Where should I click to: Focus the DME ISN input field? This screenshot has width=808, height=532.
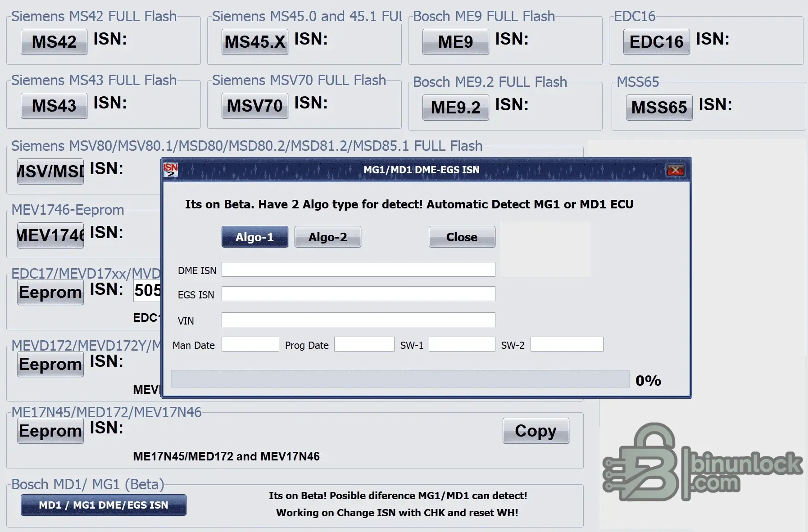coord(359,270)
